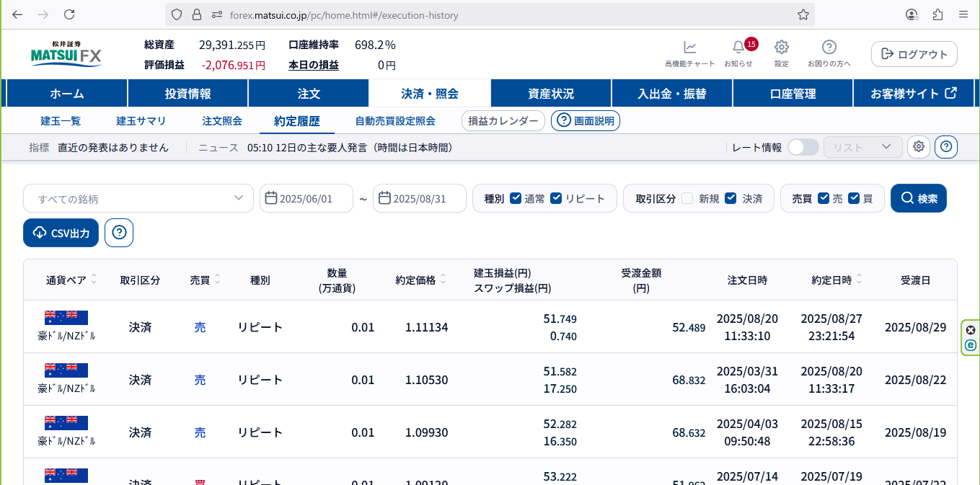Uncheck the 買 checkbox

[x=855, y=198]
